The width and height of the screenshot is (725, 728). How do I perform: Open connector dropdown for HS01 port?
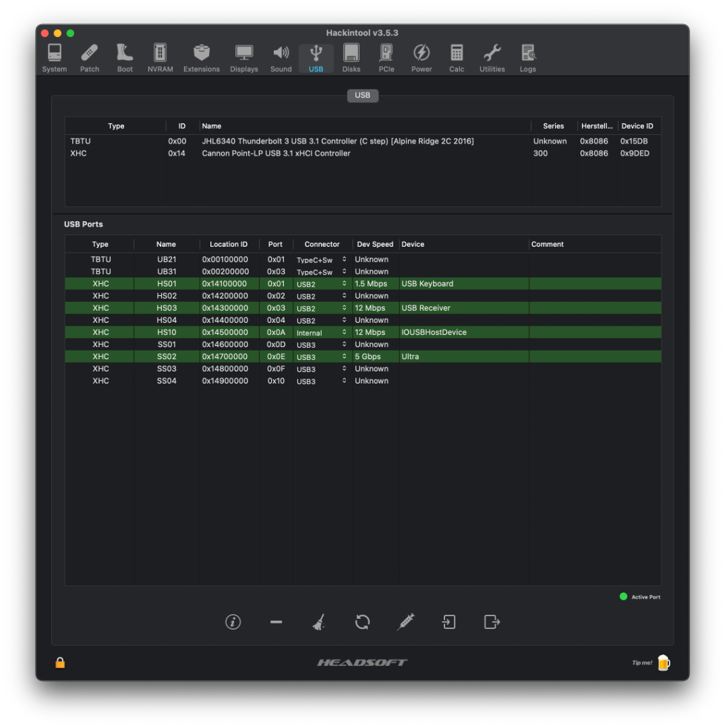click(x=344, y=284)
